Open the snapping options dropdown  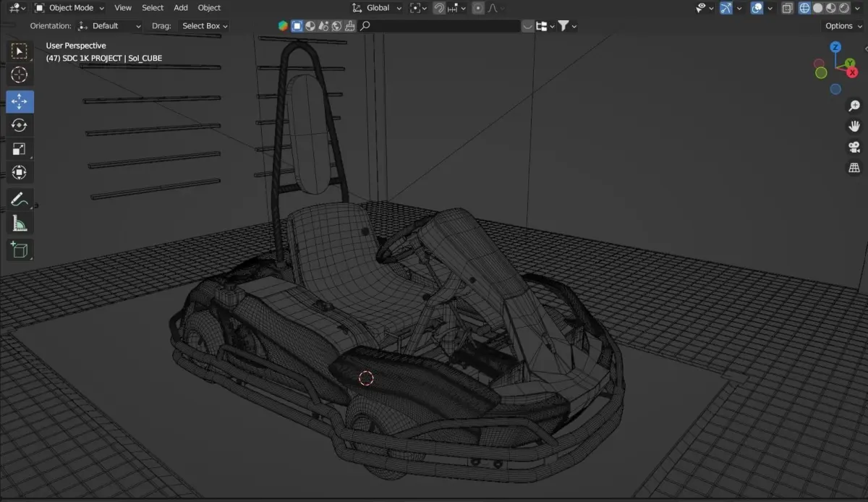(x=456, y=8)
